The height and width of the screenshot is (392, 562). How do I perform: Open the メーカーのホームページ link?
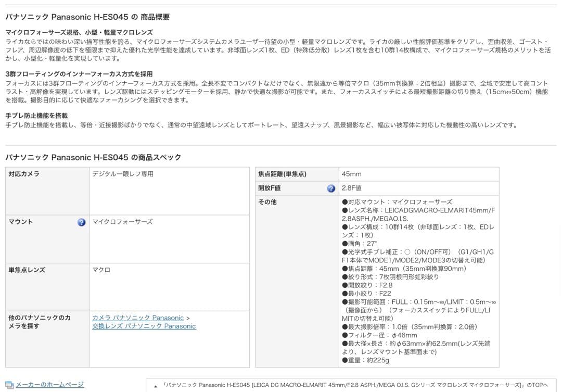49,385
